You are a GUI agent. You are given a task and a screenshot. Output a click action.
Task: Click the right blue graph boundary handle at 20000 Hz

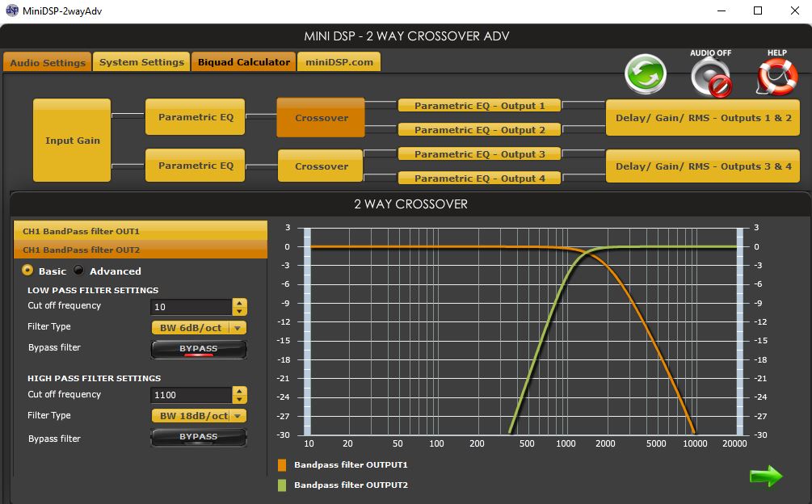(x=740, y=331)
